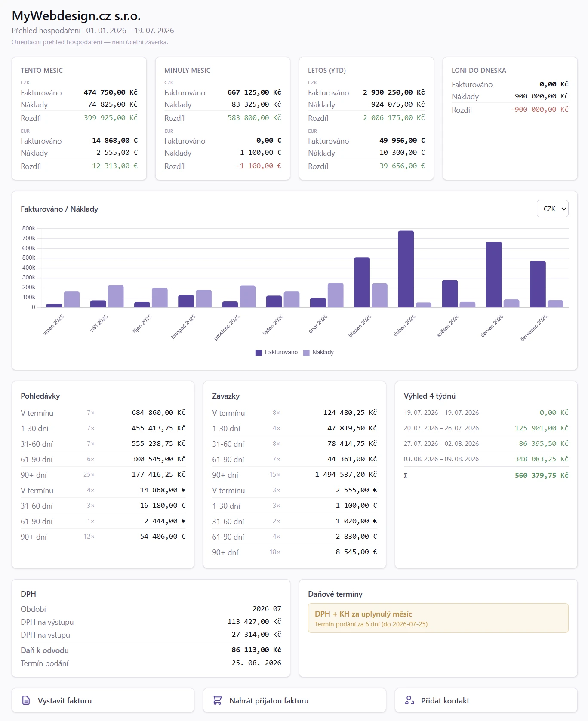Open the DPH + KH za uplynulý měsíc deadline notice

pyautogui.click(x=438, y=618)
